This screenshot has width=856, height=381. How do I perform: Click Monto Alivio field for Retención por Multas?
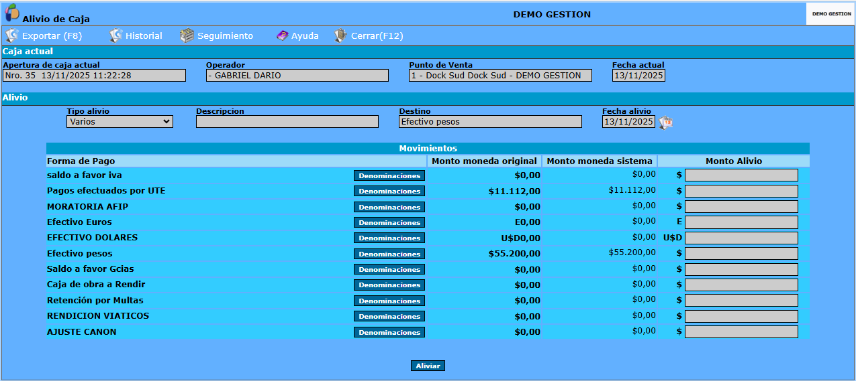741,301
